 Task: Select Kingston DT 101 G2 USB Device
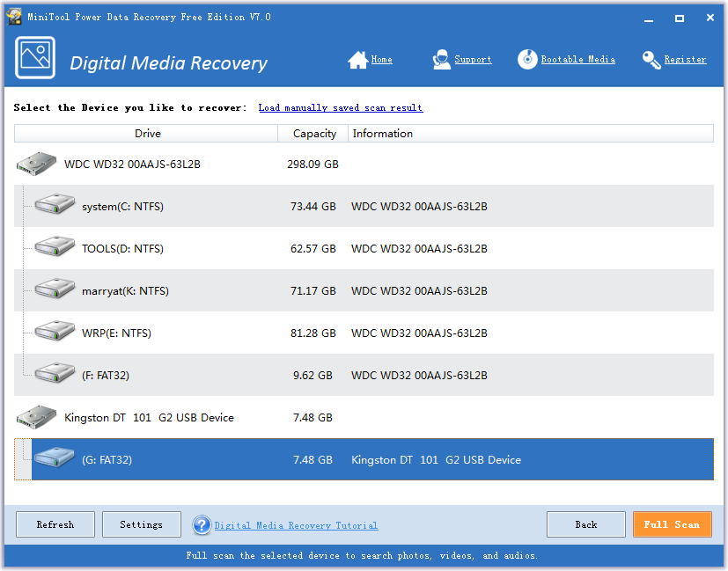click(364, 417)
